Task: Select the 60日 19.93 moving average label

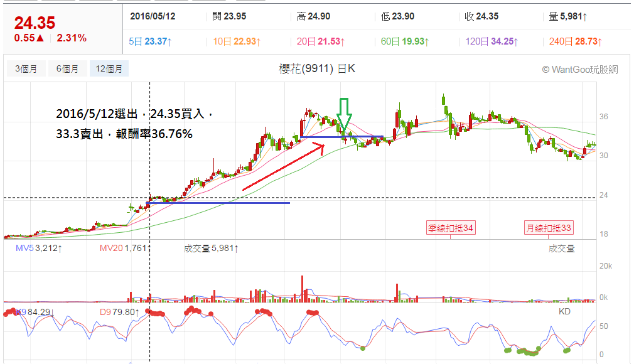Action: click(405, 41)
